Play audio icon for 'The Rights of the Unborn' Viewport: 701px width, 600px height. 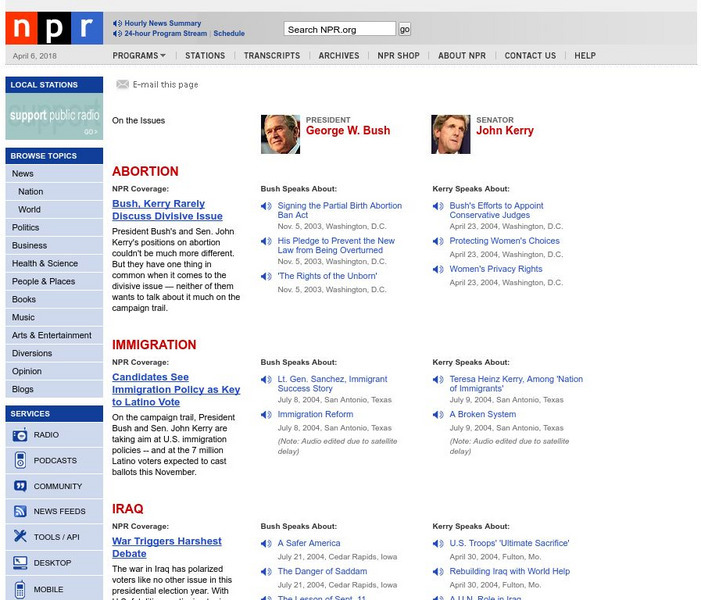tap(266, 276)
